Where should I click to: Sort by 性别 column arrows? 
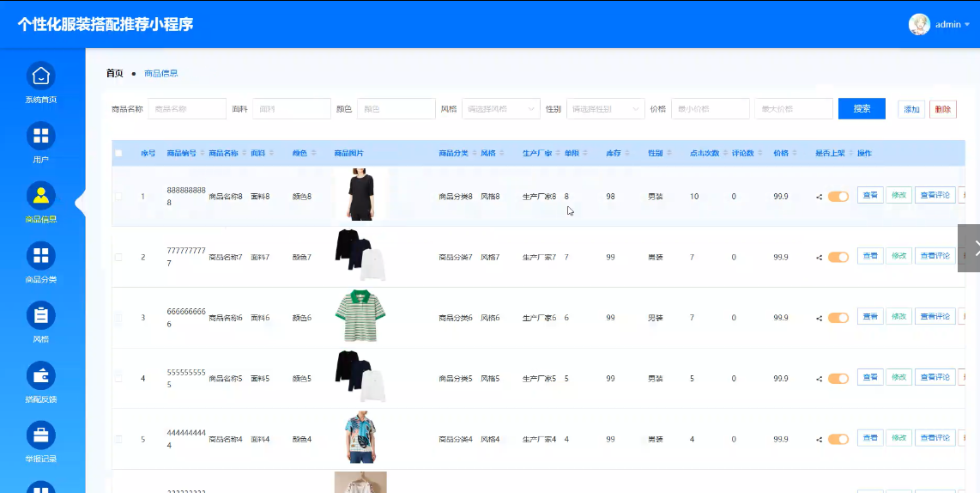point(668,153)
